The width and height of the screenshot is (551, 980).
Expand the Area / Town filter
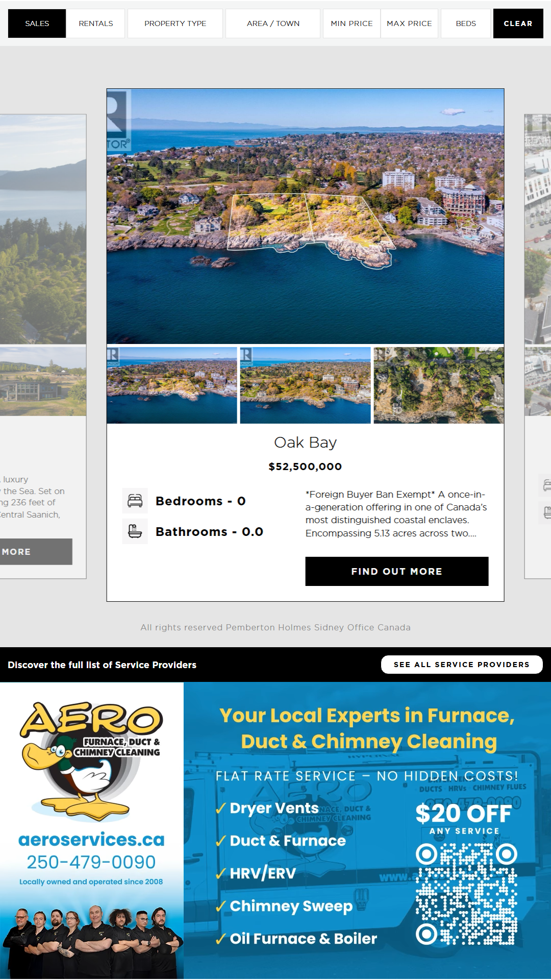point(273,23)
